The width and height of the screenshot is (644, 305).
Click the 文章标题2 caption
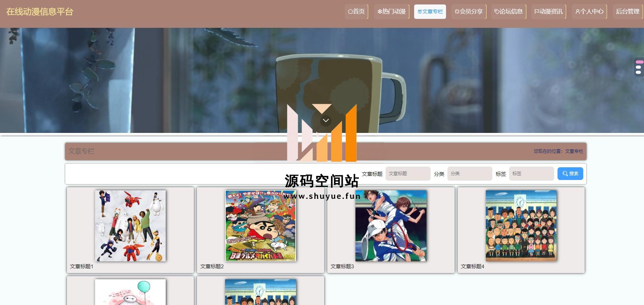tap(212, 267)
